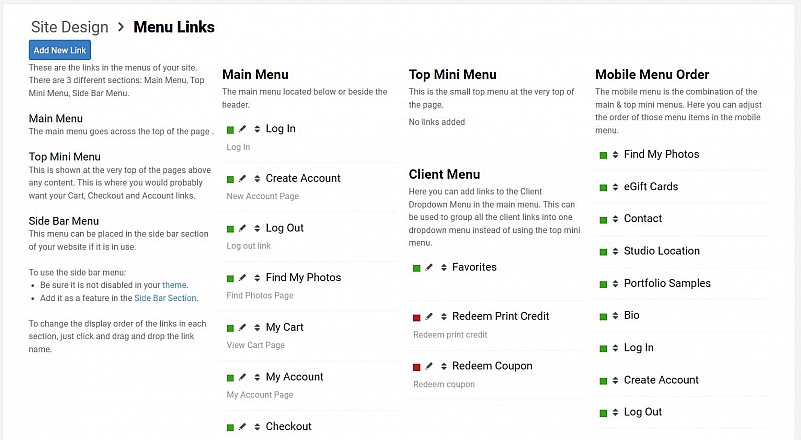Edit the Redeem Coupon link
The image size is (801, 440).
tap(429, 366)
